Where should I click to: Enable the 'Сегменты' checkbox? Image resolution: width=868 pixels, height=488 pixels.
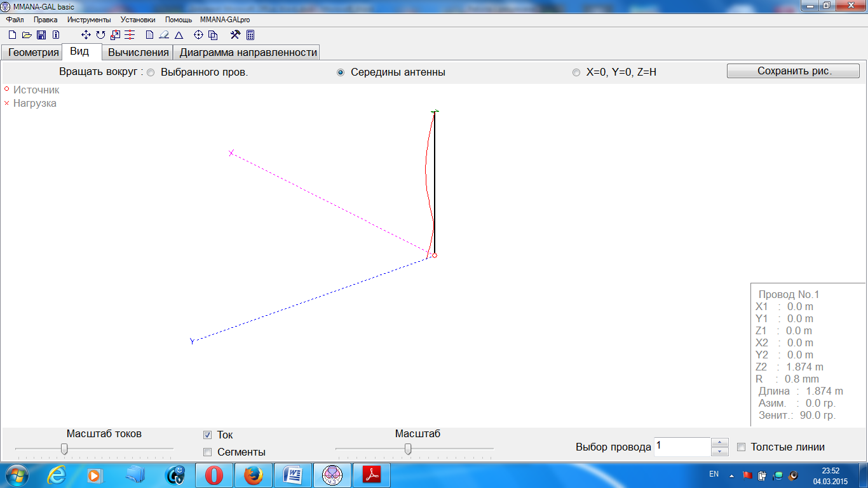[x=207, y=452]
